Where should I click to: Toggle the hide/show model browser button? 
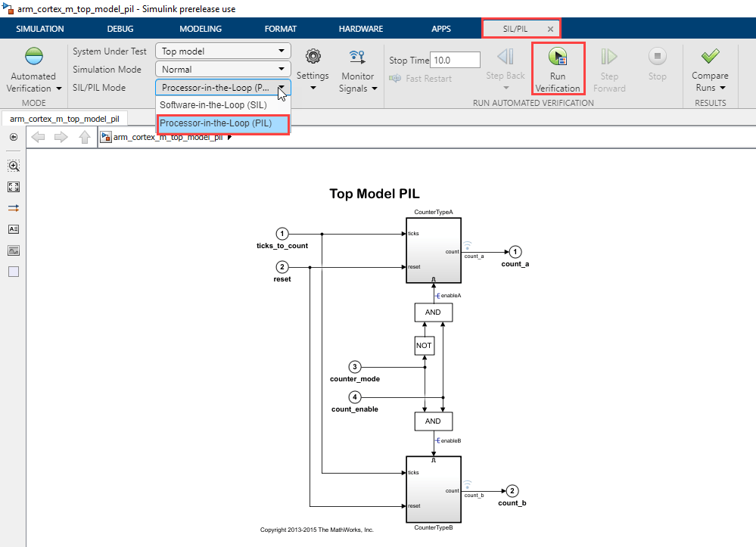14,137
